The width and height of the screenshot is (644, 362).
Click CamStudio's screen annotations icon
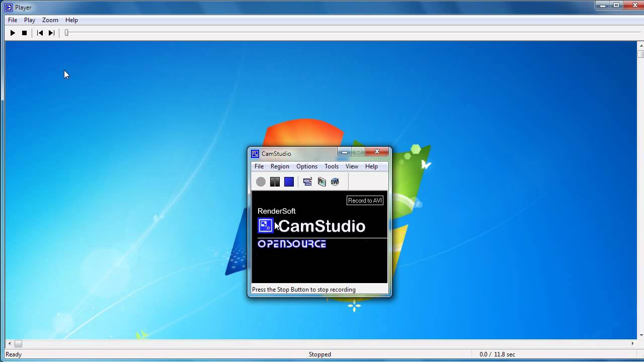[x=321, y=182]
